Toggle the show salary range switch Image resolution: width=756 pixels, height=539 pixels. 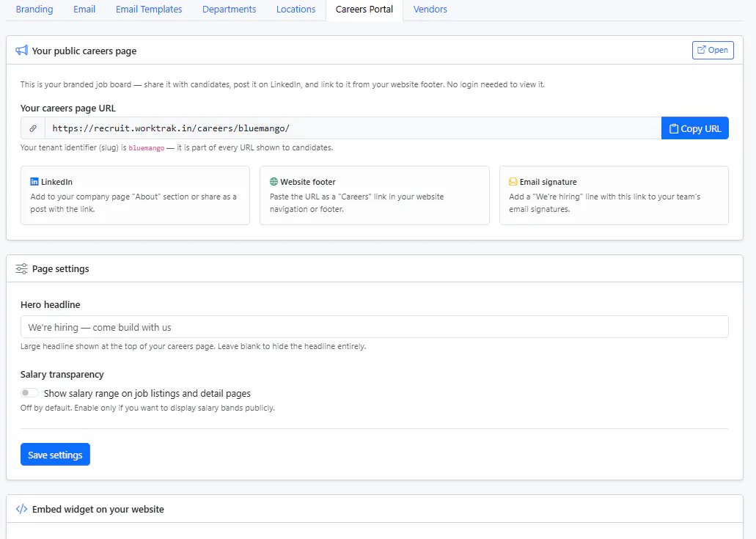point(29,393)
